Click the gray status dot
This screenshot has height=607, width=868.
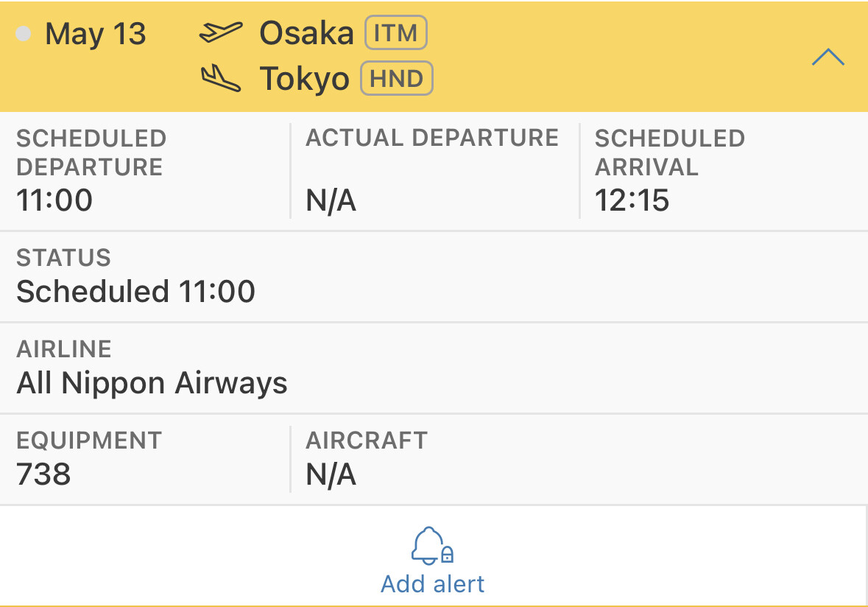[x=24, y=34]
